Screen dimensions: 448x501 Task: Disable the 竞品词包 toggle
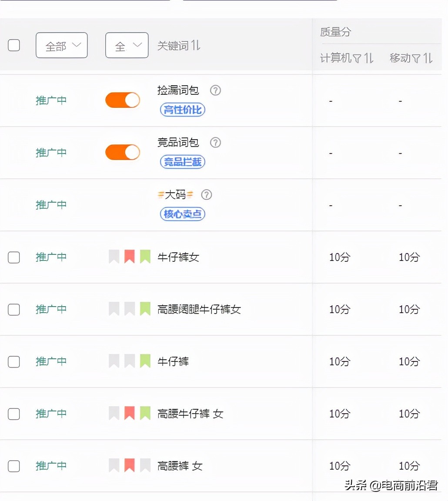point(122,152)
